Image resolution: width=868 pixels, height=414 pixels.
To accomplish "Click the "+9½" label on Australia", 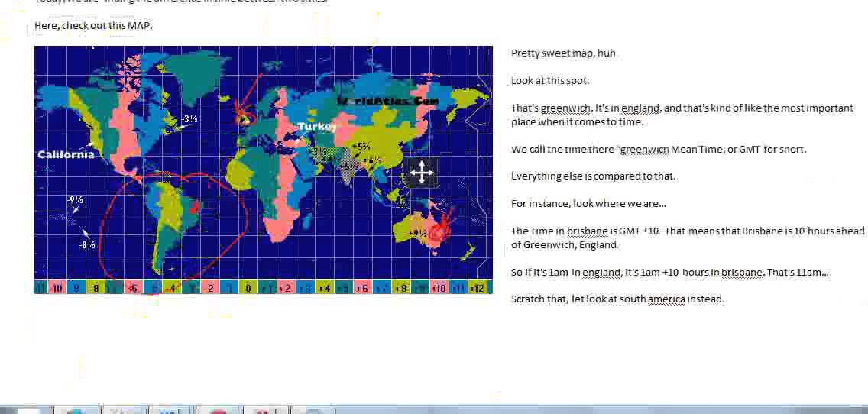I will pyautogui.click(x=417, y=234).
